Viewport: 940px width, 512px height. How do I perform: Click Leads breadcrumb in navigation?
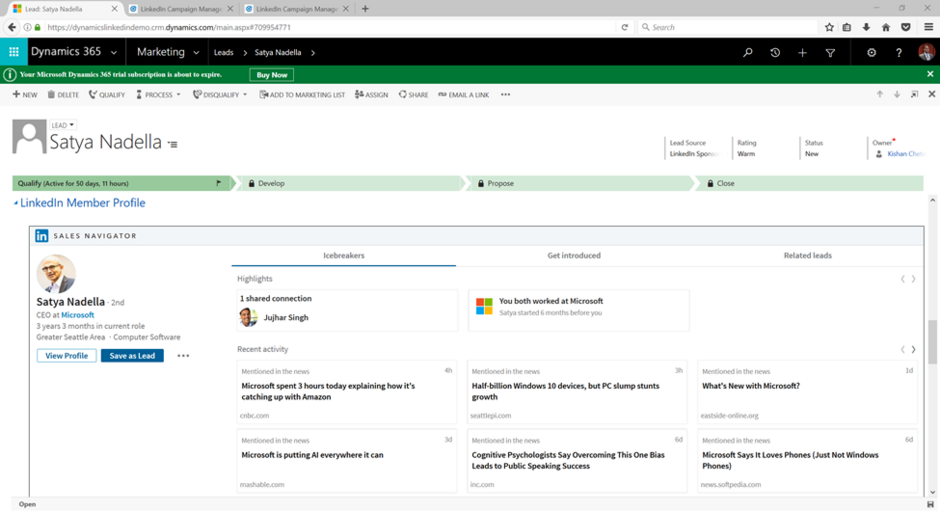[224, 53]
